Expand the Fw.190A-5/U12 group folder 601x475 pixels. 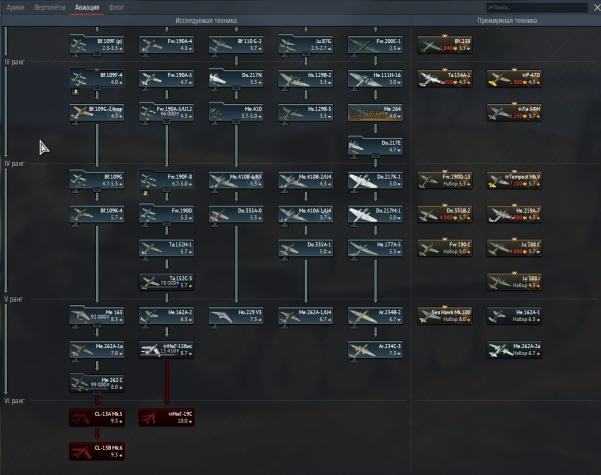[x=166, y=112]
